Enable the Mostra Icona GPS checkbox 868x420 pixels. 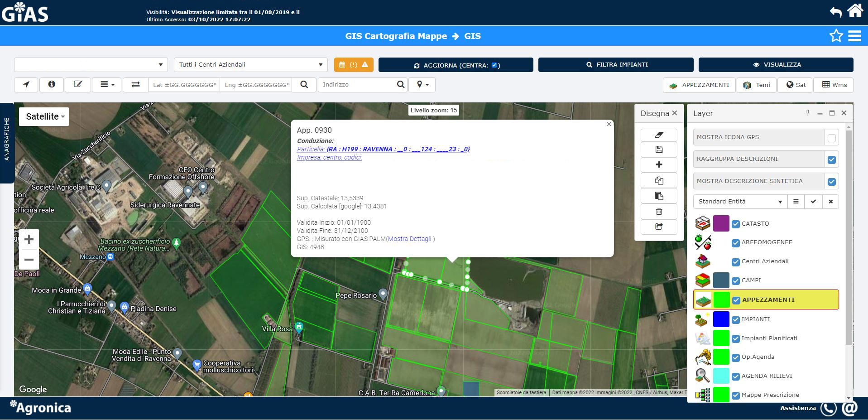coord(831,138)
